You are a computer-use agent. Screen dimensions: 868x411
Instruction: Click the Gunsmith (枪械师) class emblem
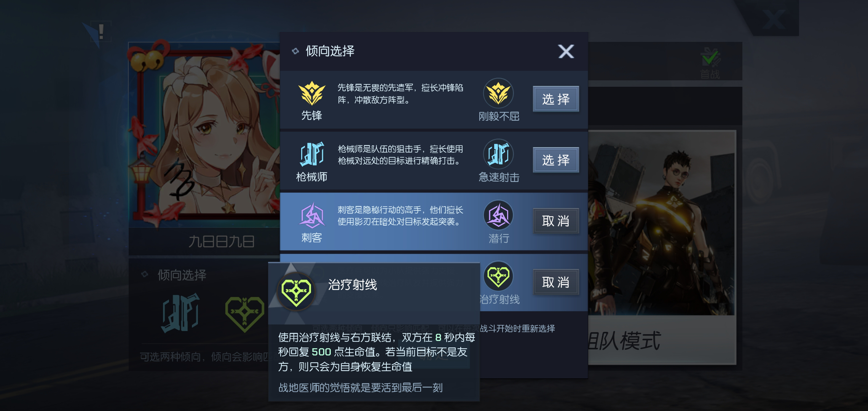click(x=312, y=154)
